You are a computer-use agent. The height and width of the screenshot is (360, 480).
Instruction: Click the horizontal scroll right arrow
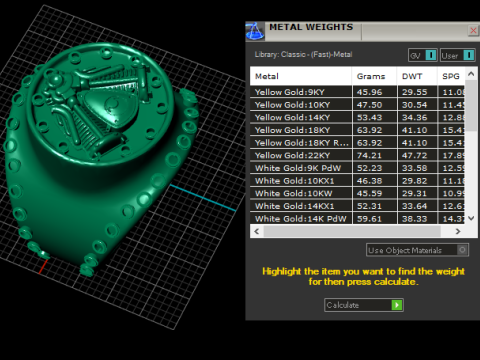click(458, 231)
